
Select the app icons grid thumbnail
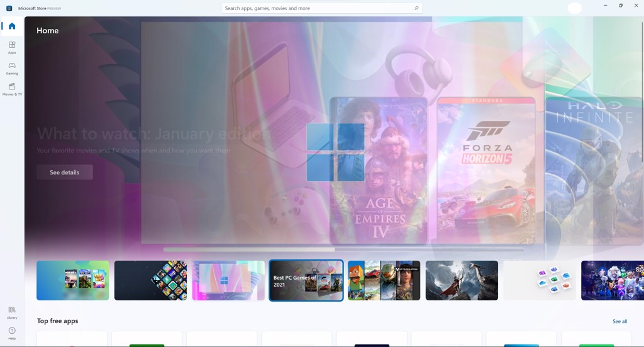(150, 280)
